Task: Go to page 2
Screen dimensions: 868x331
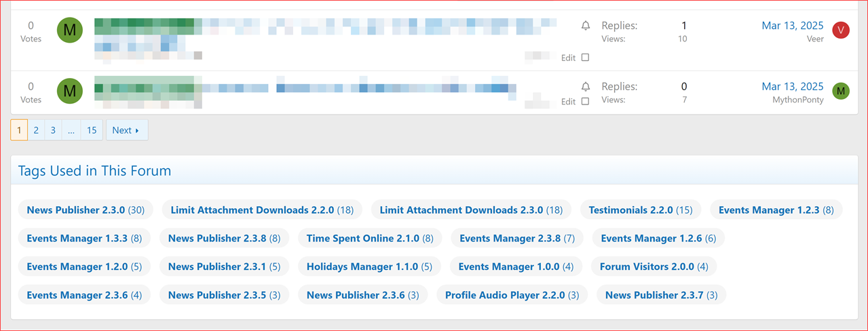Action: [36, 130]
